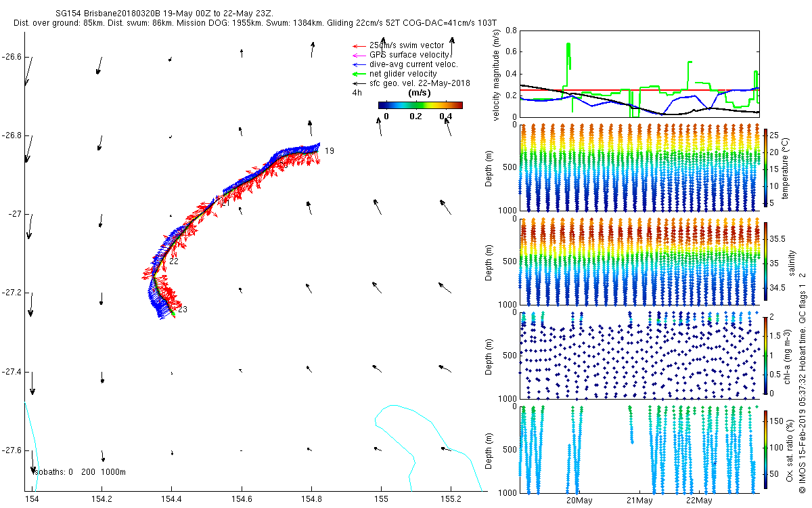Click the magenta GPS surface velocity arrow
The image size is (812, 508).
pos(358,55)
